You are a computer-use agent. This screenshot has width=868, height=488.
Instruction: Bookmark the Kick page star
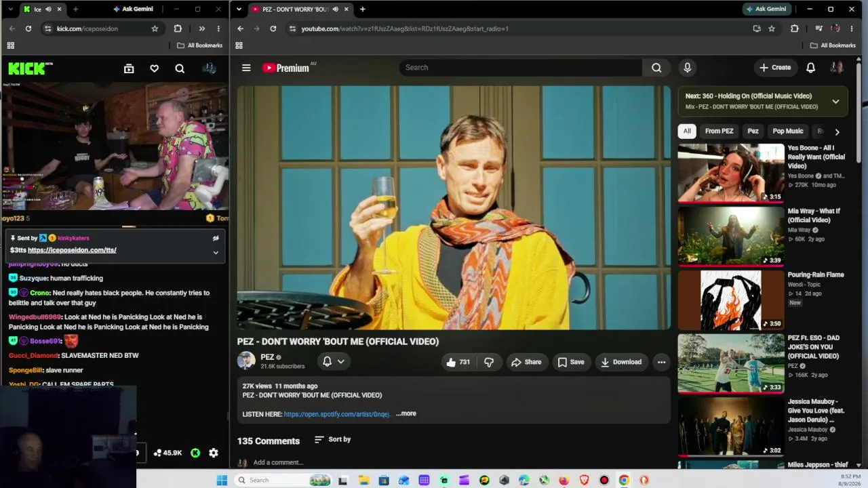click(155, 28)
